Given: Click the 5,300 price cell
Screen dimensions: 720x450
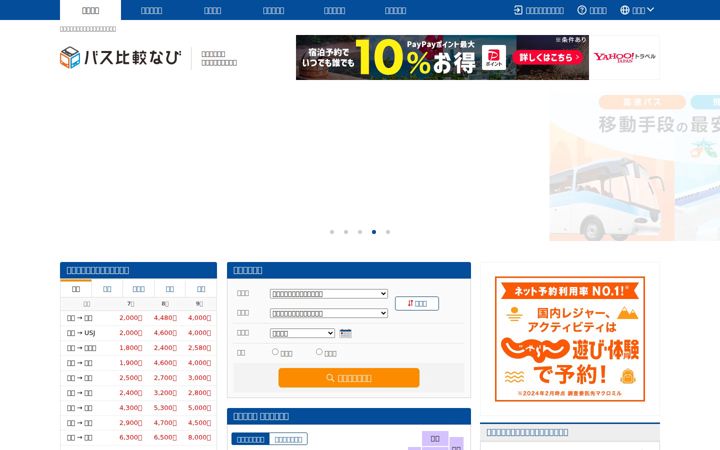Looking at the screenshot, I should coord(165,408).
